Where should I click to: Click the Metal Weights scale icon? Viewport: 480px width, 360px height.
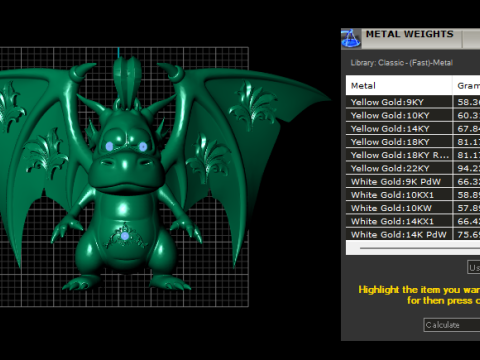(x=351, y=38)
